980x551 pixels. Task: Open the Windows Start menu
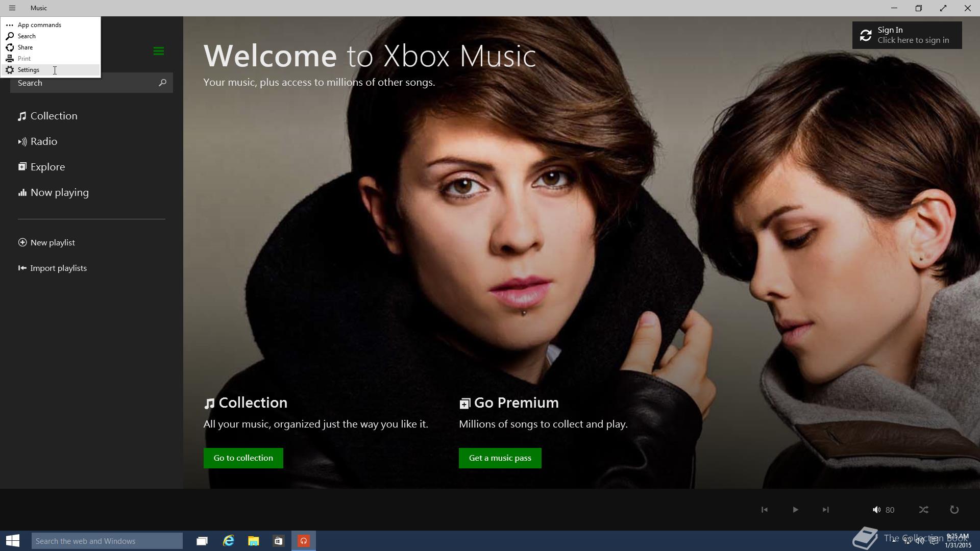[x=13, y=541]
